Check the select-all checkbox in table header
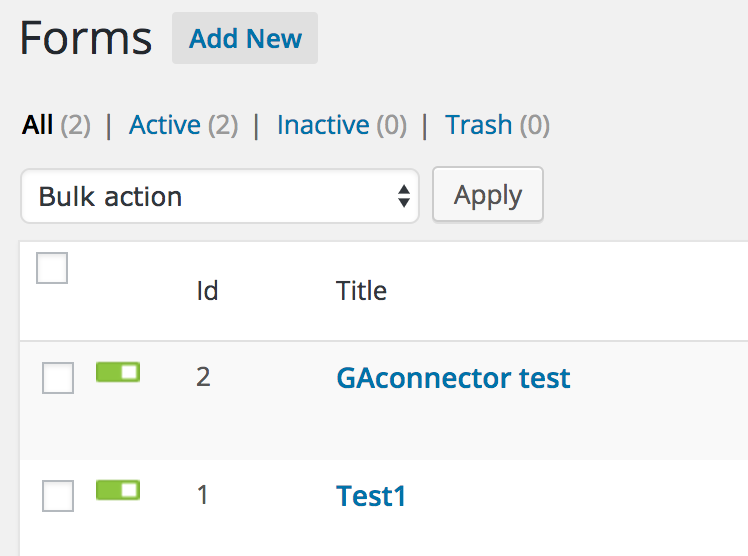This screenshot has height=556, width=748. coord(52,268)
